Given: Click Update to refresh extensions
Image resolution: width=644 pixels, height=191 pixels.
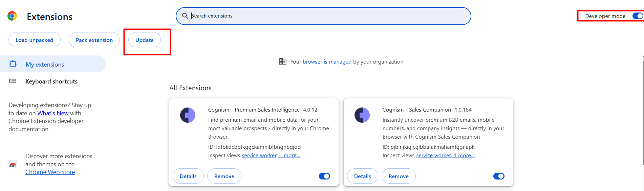Looking at the screenshot, I should pyautogui.click(x=145, y=40).
